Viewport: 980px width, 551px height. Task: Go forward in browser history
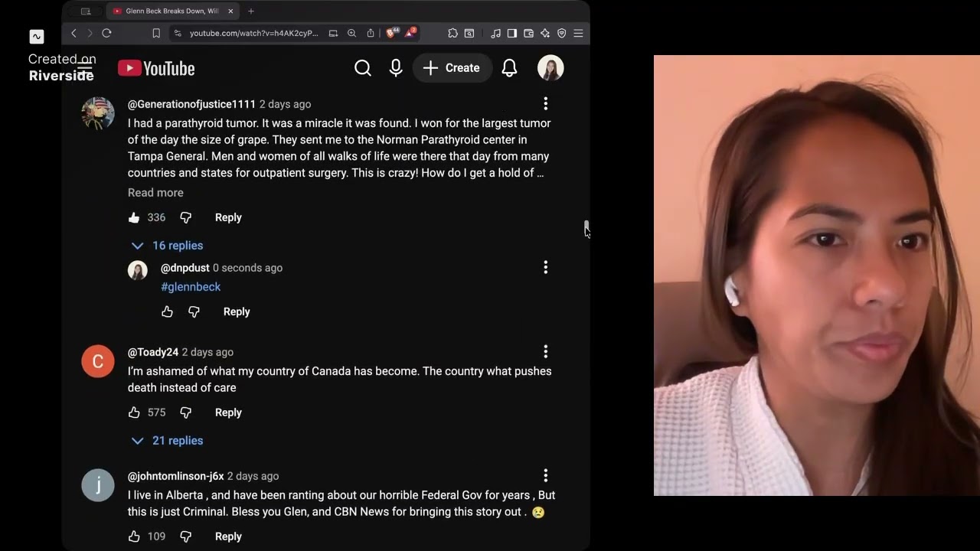[x=90, y=33]
